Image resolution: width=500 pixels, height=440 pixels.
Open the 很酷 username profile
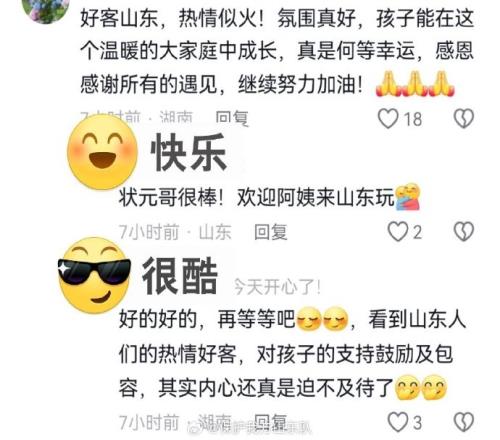[x=180, y=275]
